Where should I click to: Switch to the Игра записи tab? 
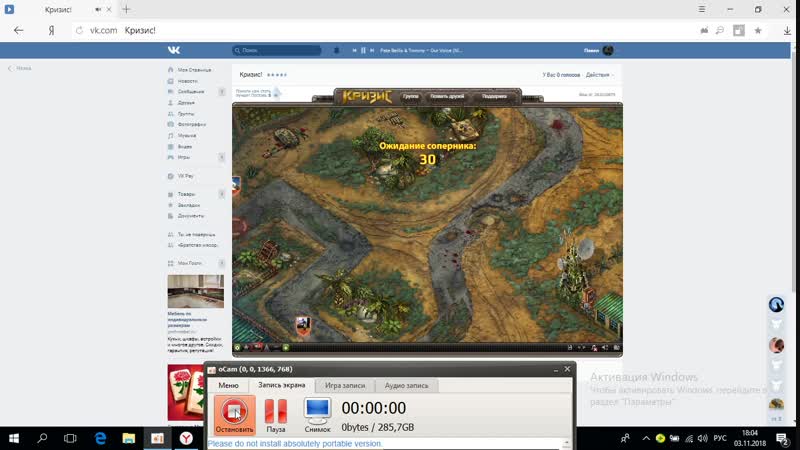(x=345, y=386)
